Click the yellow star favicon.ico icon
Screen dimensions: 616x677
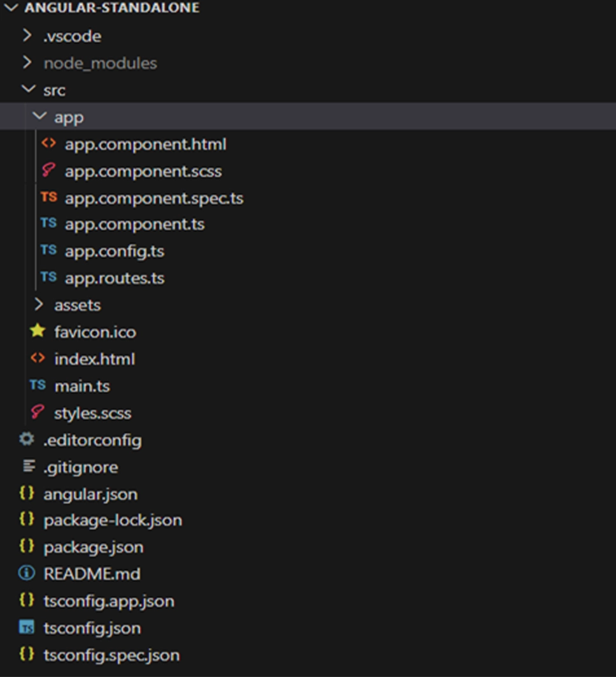coord(38,331)
